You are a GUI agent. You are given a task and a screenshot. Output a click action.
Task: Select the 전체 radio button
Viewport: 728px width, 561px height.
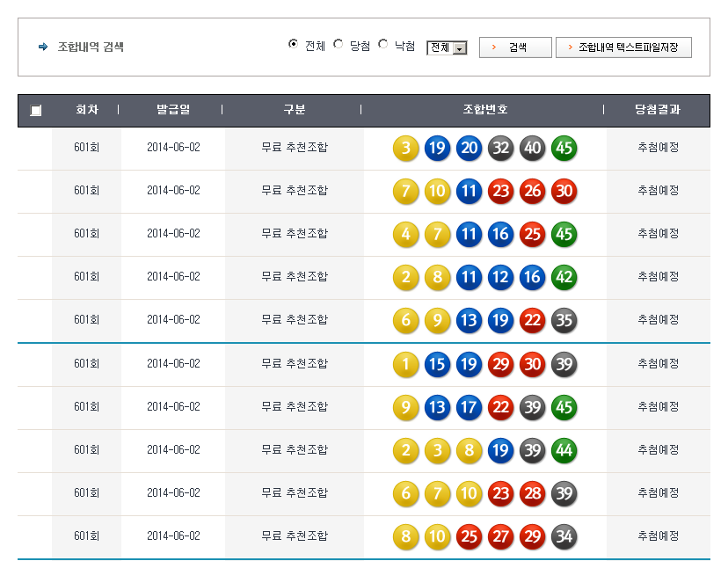click(x=294, y=45)
